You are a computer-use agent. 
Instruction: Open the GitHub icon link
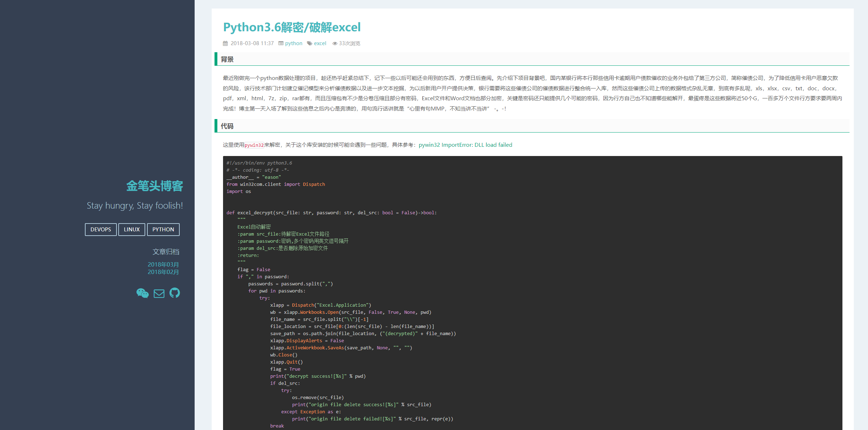pyautogui.click(x=175, y=293)
